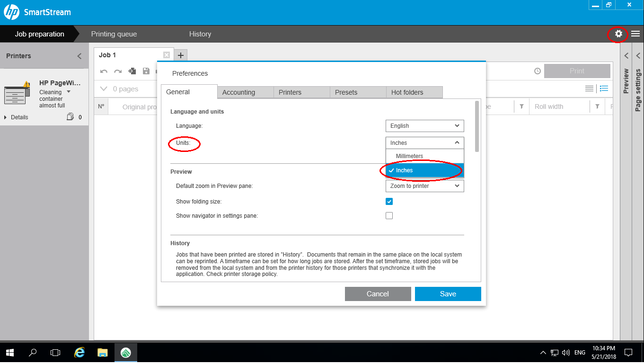Open taskbar search magnifier
Viewport: 644px width, 364px height.
(x=33, y=353)
